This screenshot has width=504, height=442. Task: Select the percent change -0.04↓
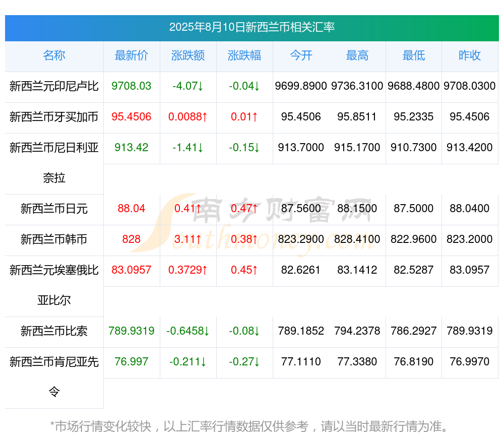coord(244,86)
